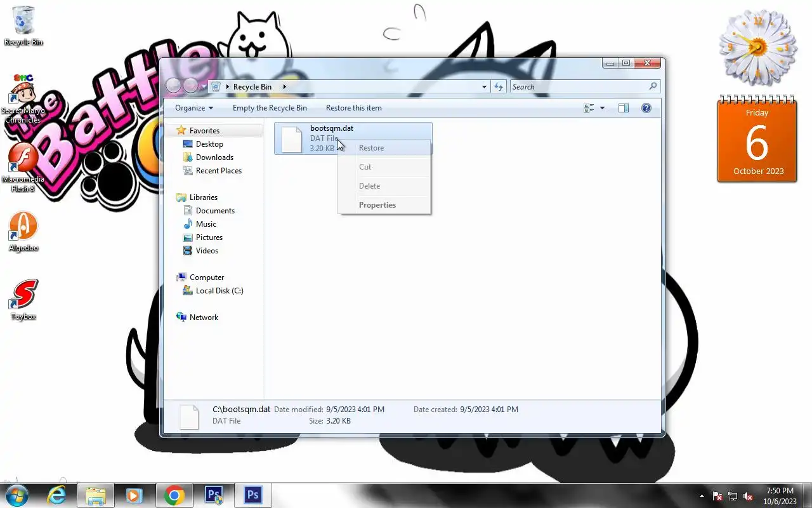812x508 pixels.
Task: Click the Search input field
Action: pos(579,87)
